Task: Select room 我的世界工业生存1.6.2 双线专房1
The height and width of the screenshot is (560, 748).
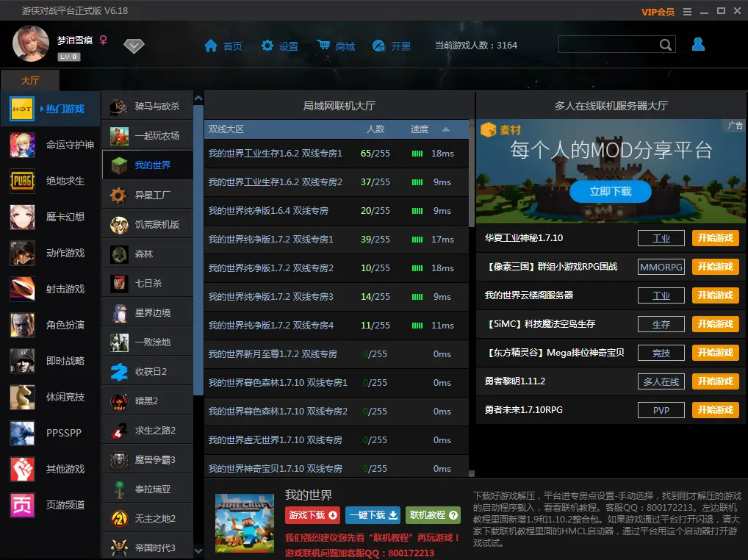Action: coord(337,154)
